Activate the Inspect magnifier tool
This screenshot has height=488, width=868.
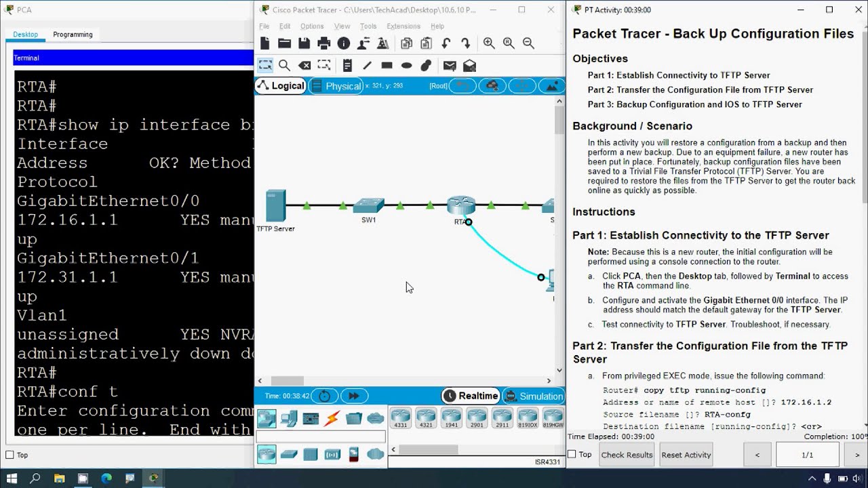[285, 65]
